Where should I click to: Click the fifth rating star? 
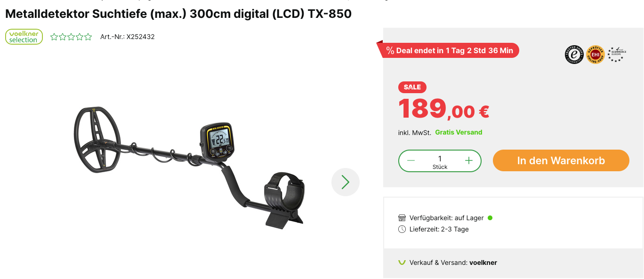pos(88,37)
